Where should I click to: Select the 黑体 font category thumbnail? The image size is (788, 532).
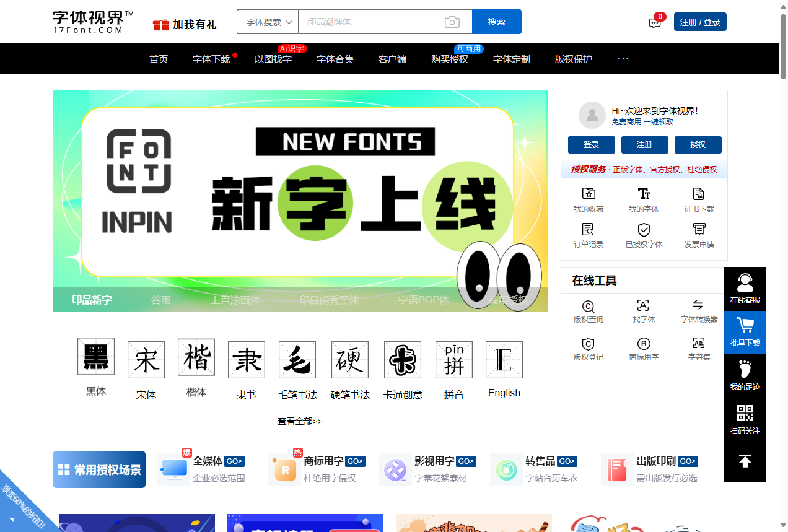point(95,356)
